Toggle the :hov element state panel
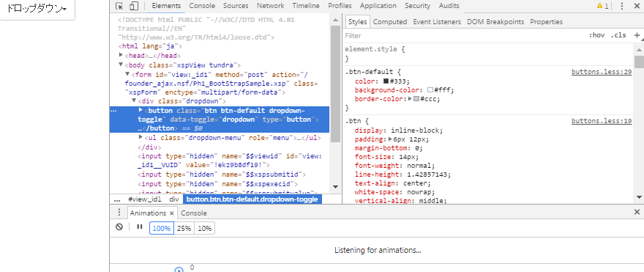Image resolution: width=644 pixels, height=272 pixels. point(596,35)
